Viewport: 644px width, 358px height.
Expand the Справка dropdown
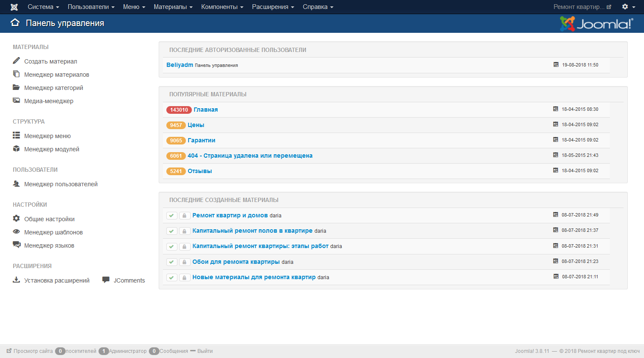tap(318, 7)
